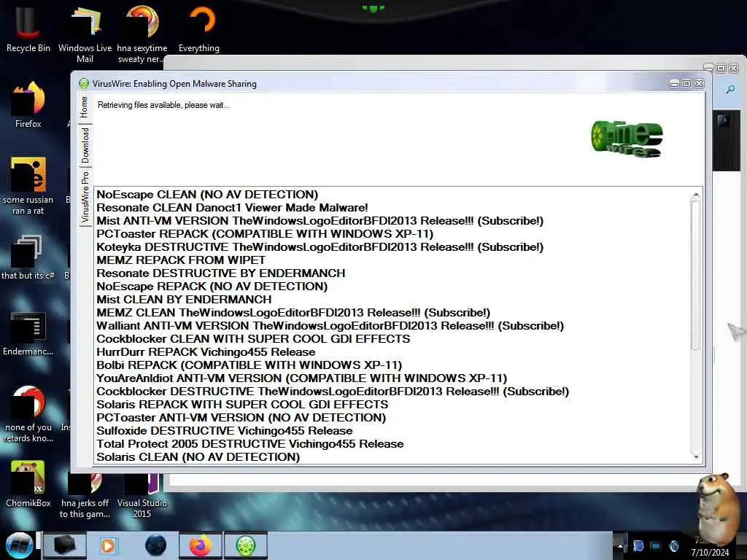
Task: Open 'hna jerks off to this gam...' icon
Action: (85, 495)
